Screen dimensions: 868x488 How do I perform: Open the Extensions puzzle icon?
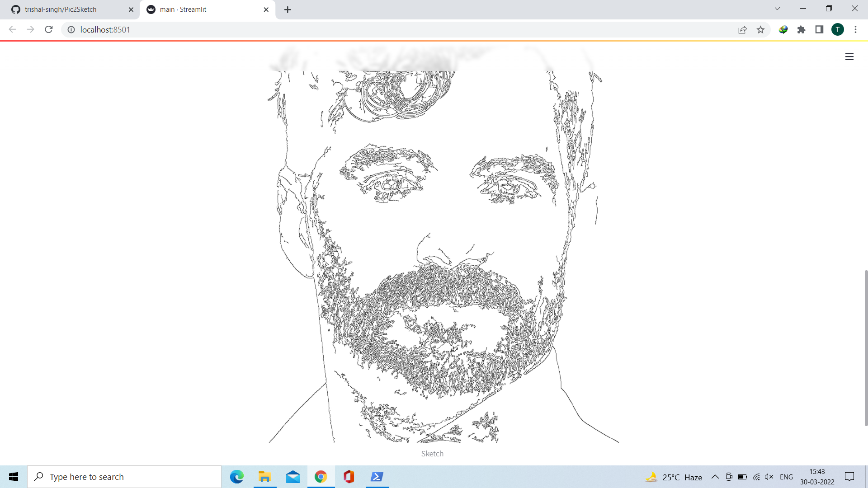(x=801, y=30)
